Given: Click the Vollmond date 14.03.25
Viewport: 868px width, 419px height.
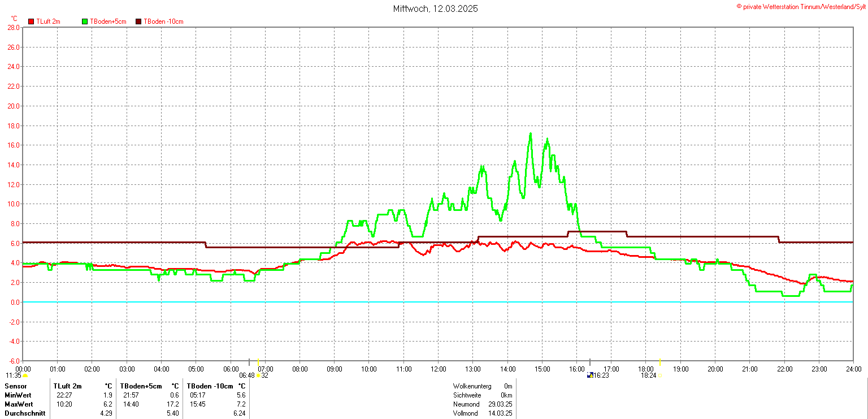Looking at the screenshot, I should point(501,413).
